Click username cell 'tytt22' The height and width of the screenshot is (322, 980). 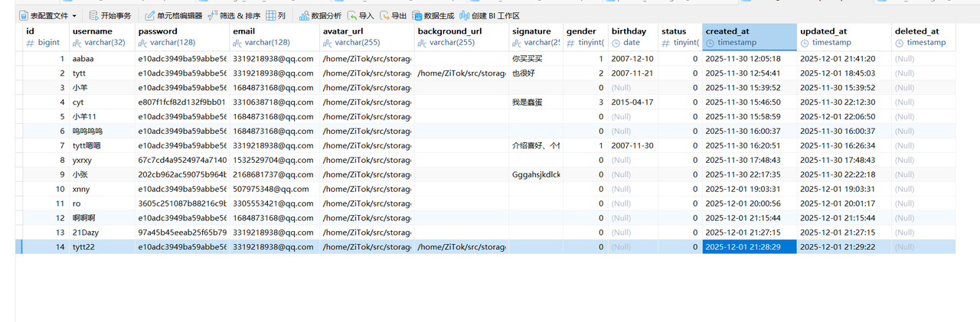(x=102, y=247)
